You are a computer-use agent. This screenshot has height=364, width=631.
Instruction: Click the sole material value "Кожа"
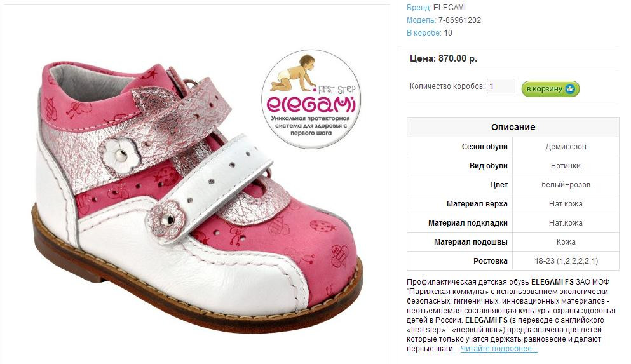(x=566, y=242)
